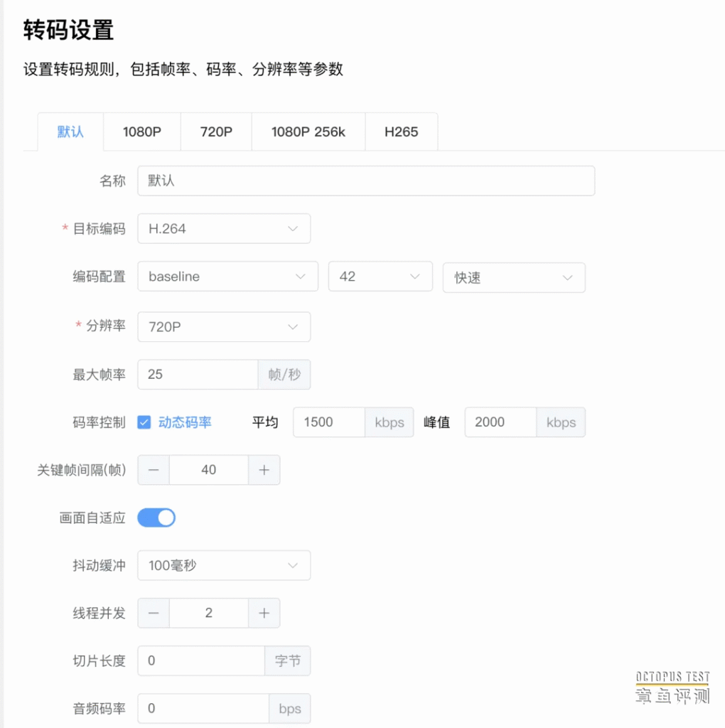
Task: Open the 快速 preset dropdown
Action: tap(515, 278)
